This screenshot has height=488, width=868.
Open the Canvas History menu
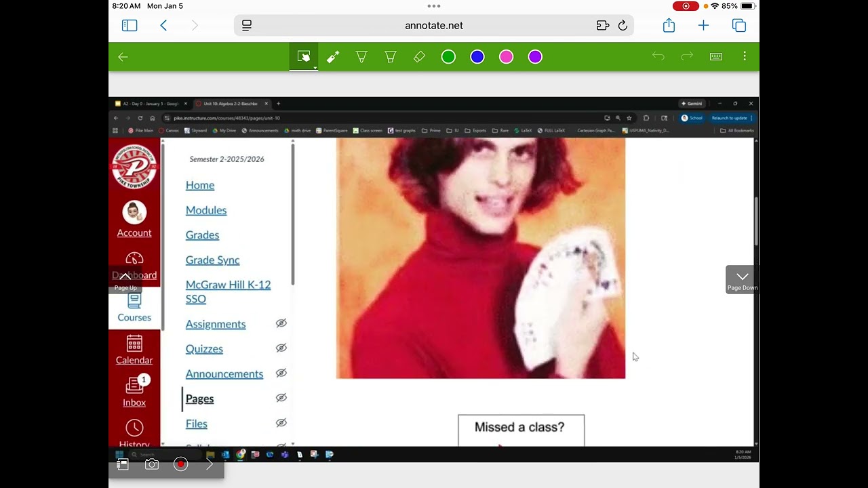(134, 434)
